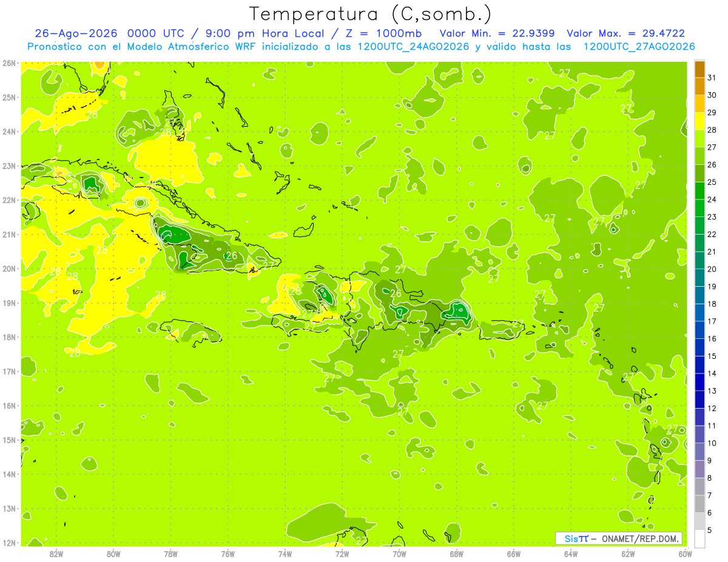Click the 62W longitude axis label
The height and width of the screenshot is (562, 728).
pyautogui.click(x=628, y=554)
